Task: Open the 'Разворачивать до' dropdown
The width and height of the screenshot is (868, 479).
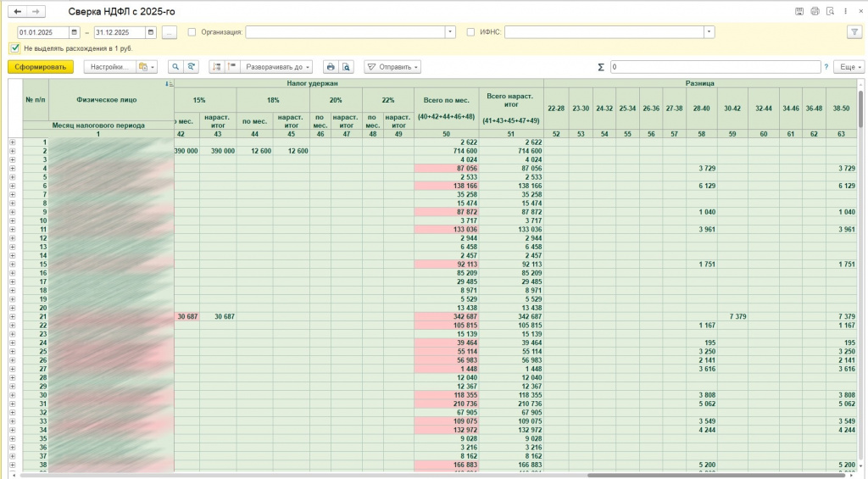Action: click(x=278, y=67)
